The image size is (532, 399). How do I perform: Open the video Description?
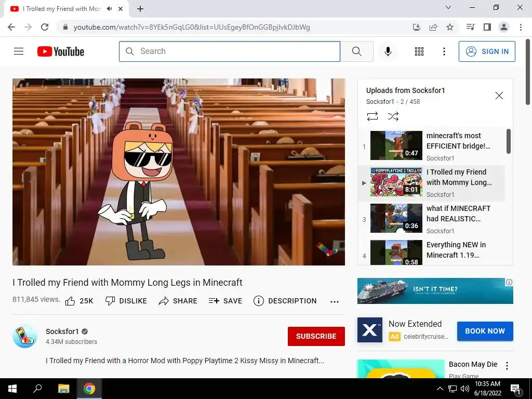point(285,301)
